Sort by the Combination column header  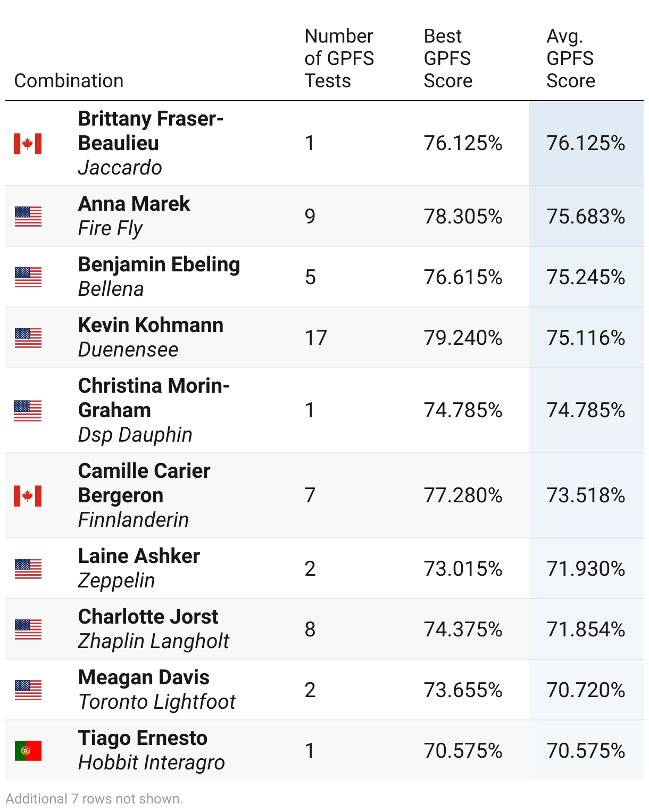(x=69, y=81)
